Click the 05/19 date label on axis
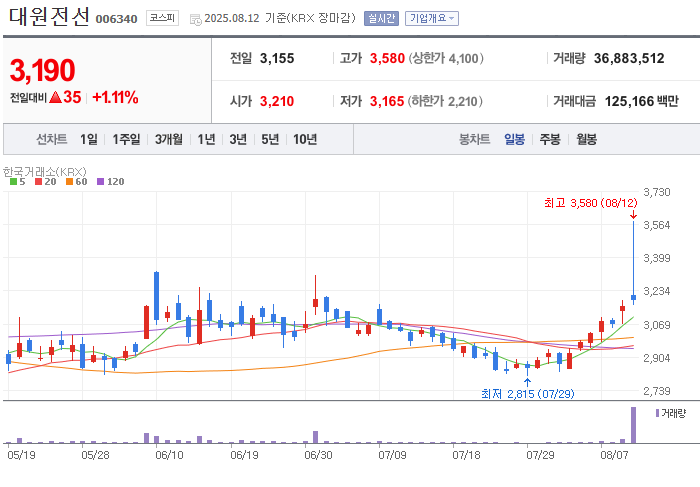700x487 pixels. (x=21, y=455)
